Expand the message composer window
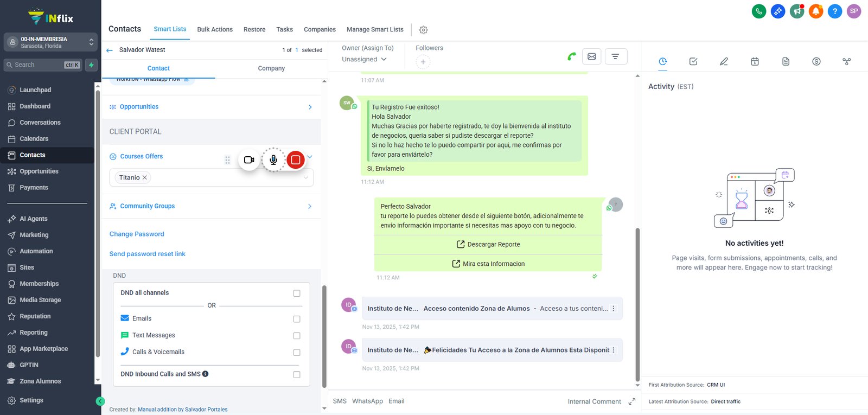This screenshot has height=415, width=868. (632, 401)
